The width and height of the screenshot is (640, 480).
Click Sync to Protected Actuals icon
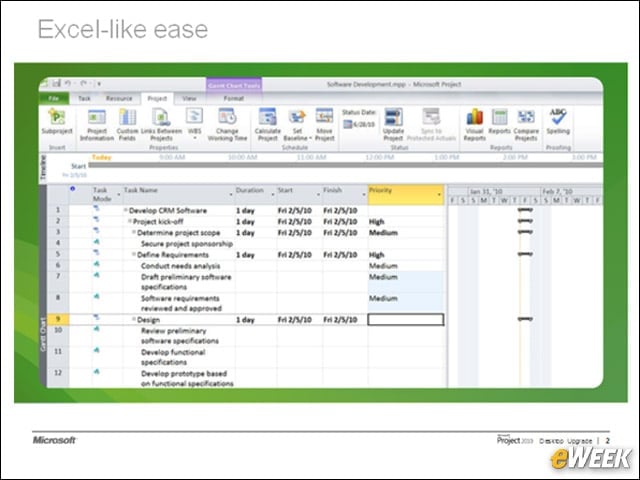431,117
